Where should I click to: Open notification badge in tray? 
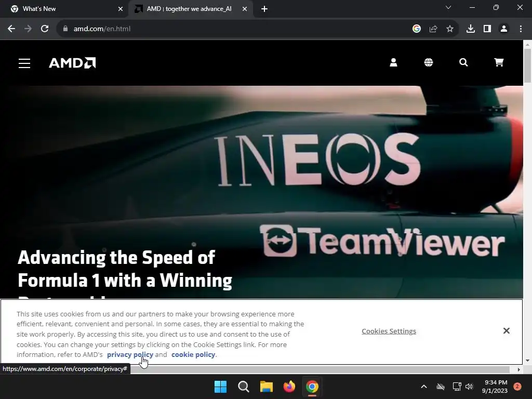pyautogui.click(x=517, y=387)
